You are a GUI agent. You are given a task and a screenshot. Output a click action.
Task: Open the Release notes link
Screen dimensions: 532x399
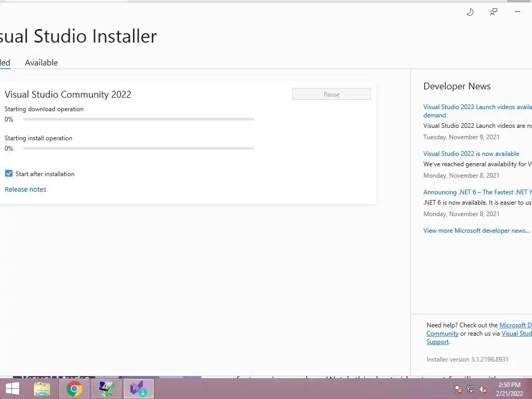pos(25,189)
